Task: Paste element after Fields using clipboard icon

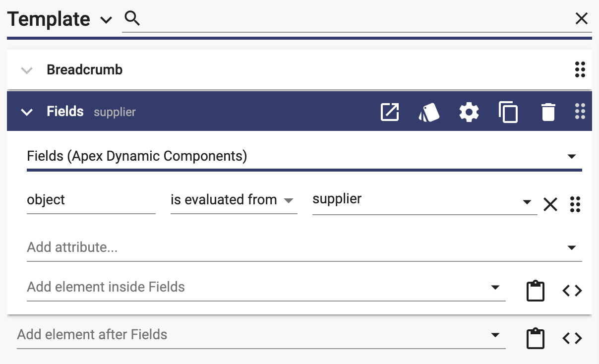Action: pyautogui.click(x=535, y=339)
